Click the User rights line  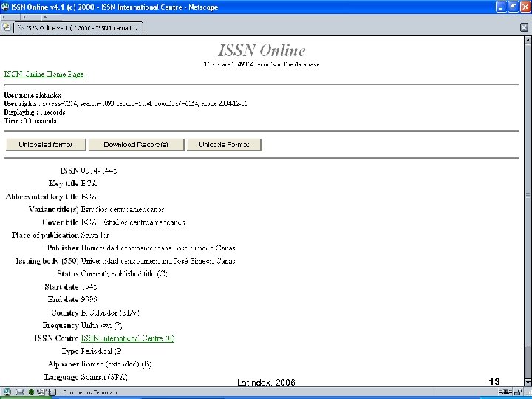pyautogui.click(x=126, y=103)
